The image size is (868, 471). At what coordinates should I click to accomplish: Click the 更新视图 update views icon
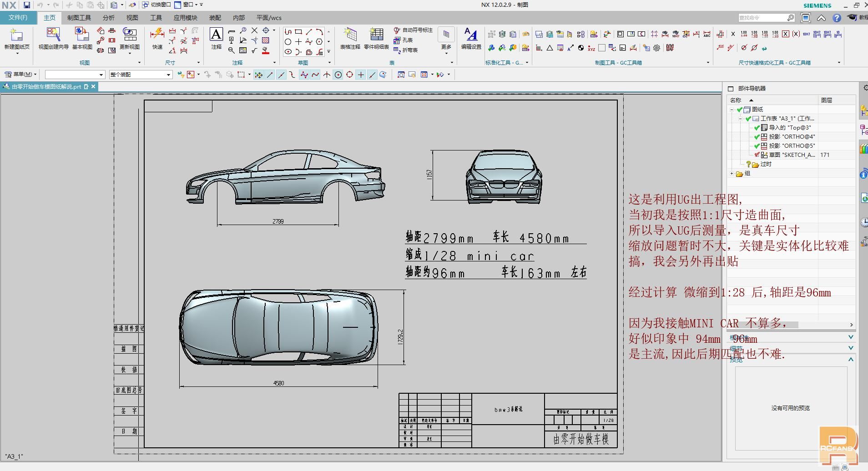click(130, 35)
